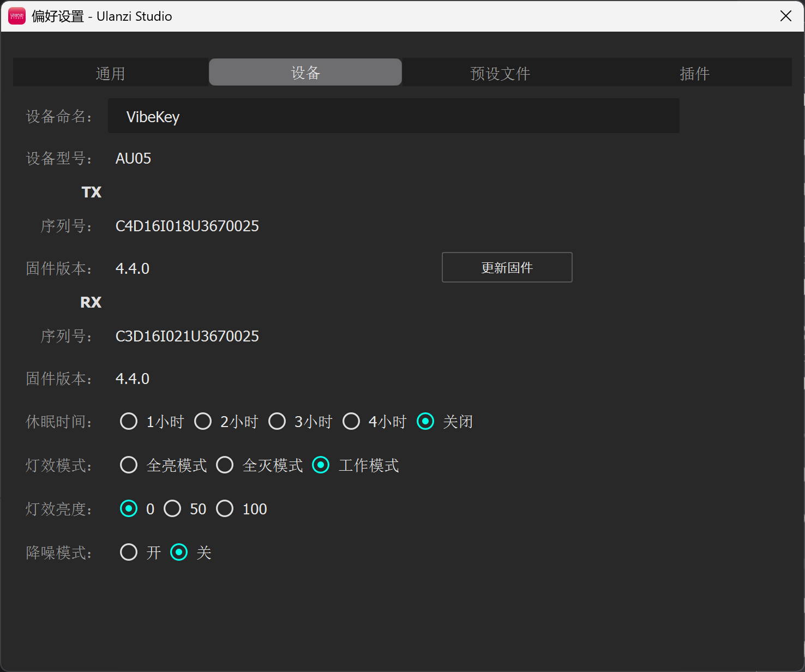Click the device model value AU05
This screenshot has height=672, width=805.
point(133,158)
